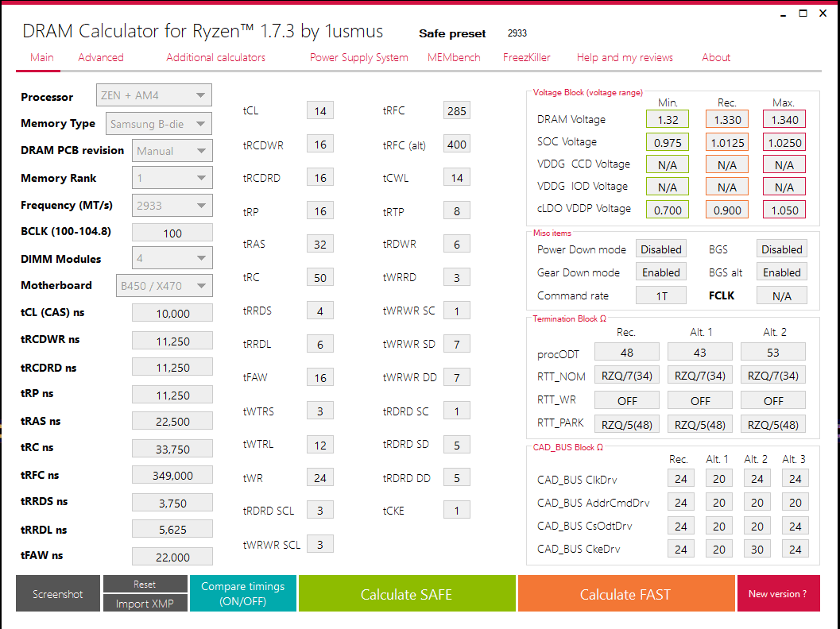Click the DRAM Voltage Min value 1.32
The image size is (840, 629).
point(668,119)
